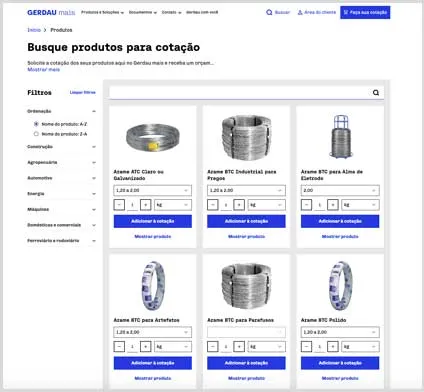This screenshot has height=392, width=424.
Task: Click Mostrar mais link under description
Action: tap(44, 69)
